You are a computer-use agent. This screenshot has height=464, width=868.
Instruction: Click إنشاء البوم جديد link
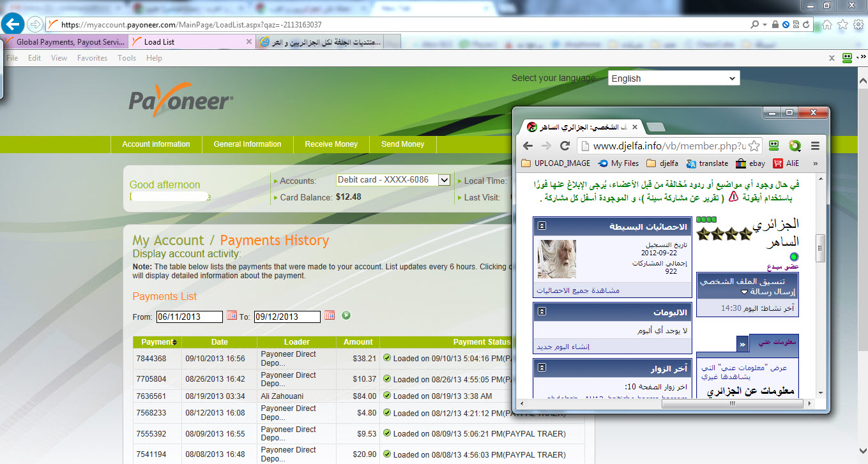click(563, 347)
